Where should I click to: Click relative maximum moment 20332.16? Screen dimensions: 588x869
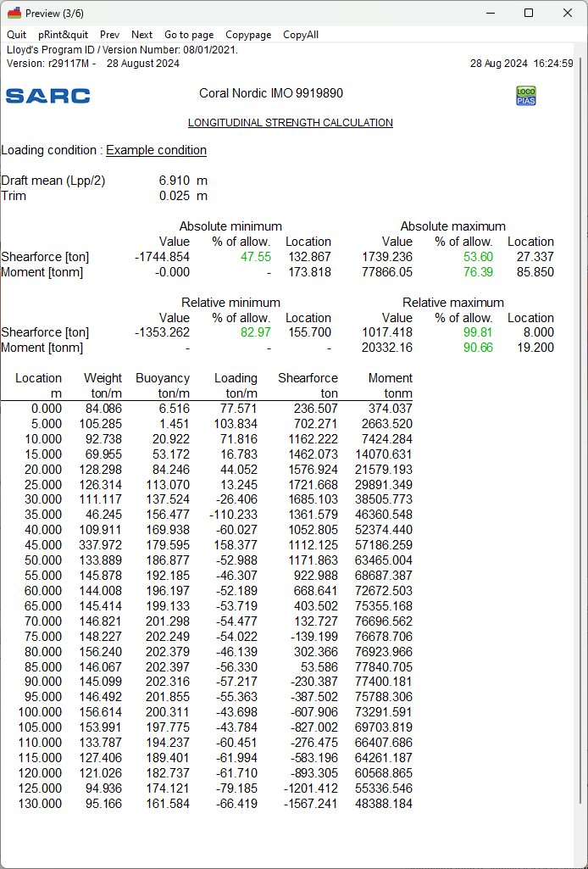(x=387, y=348)
